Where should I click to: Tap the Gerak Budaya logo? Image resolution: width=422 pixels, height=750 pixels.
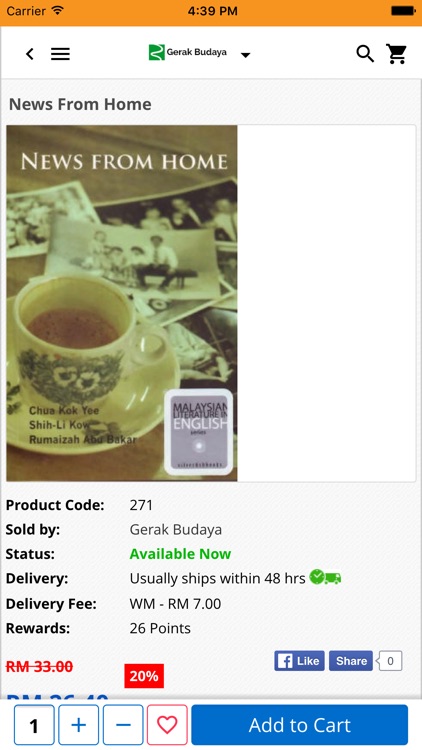[188, 52]
